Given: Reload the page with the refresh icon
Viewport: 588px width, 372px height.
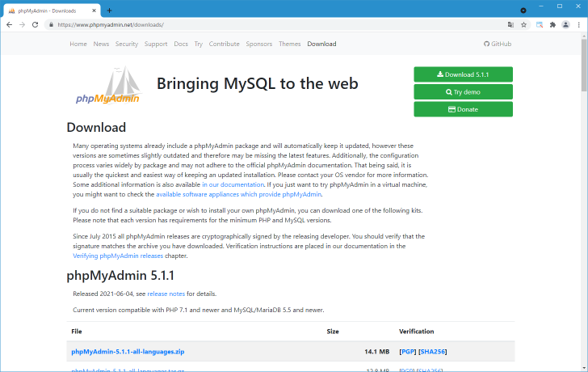Looking at the screenshot, I should (x=36, y=25).
